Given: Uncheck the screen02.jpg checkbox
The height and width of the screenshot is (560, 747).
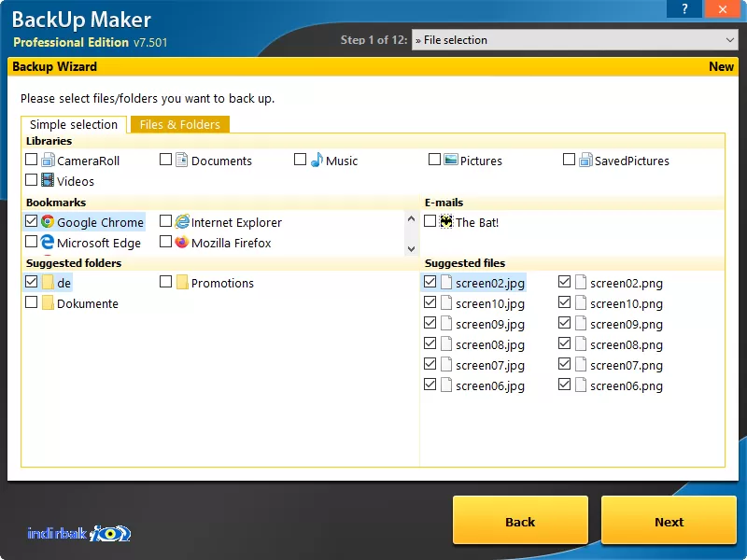Looking at the screenshot, I should pos(430,282).
